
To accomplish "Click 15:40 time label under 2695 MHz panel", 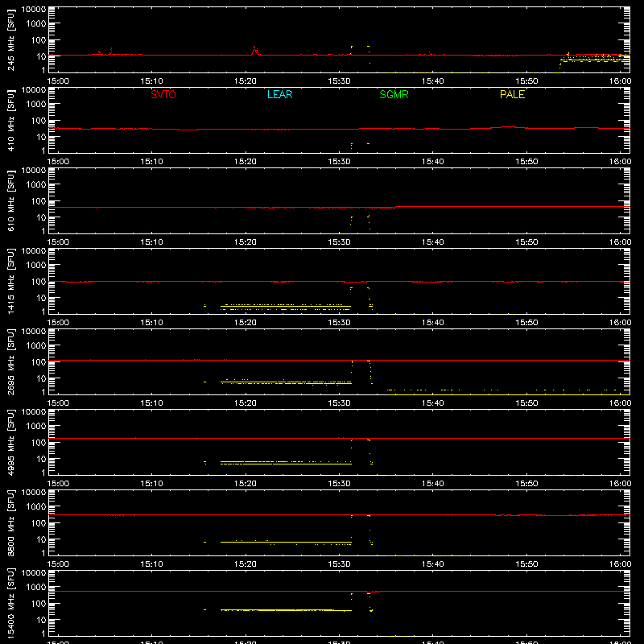I will click(432, 403).
